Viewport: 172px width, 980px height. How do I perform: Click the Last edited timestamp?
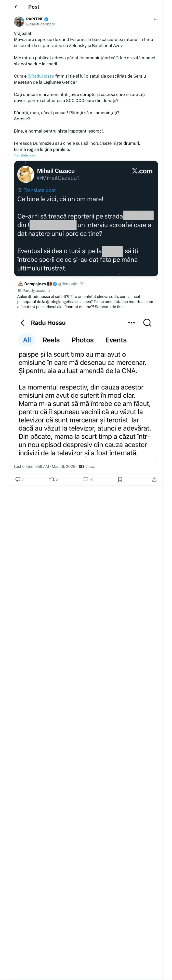pyautogui.click(x=44, y=466)
